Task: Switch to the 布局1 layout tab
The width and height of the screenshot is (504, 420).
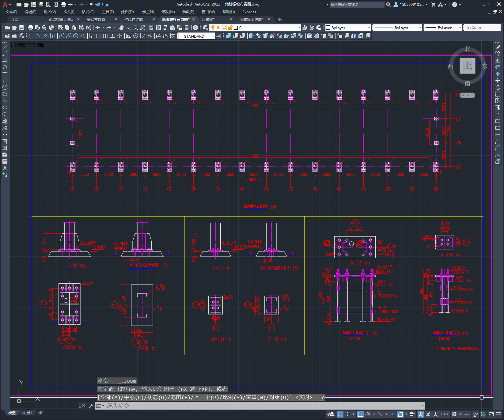Action: (x=27, y=413)
